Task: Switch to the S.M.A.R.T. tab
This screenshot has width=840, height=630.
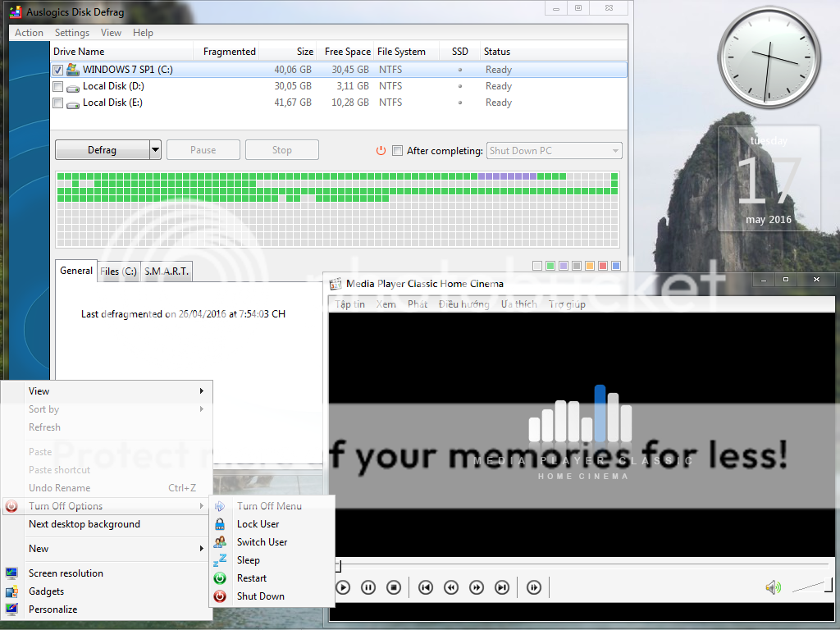Action: [x=167, y=272]
